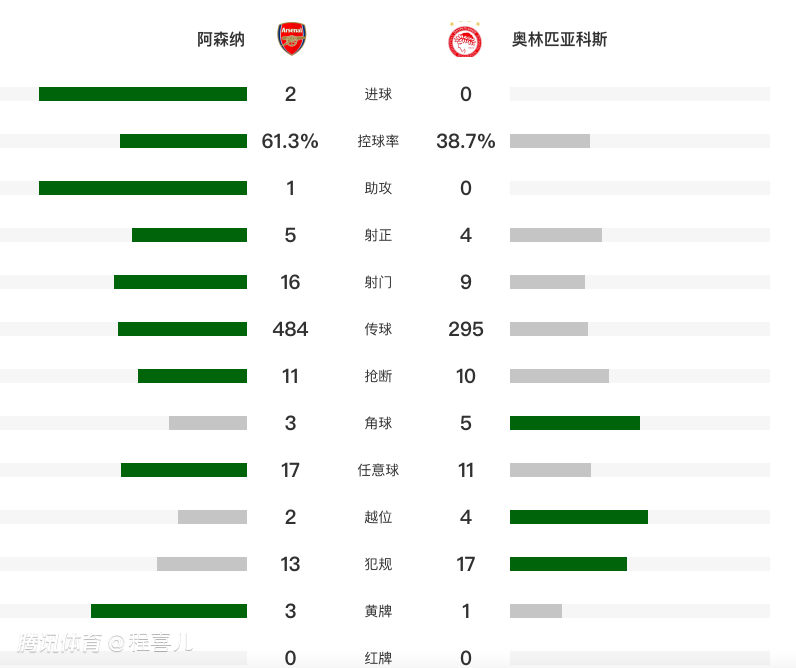The image size is (796, 668).
Task: Click the Arsenal club crest icon
Action: [x=291, y=39]
